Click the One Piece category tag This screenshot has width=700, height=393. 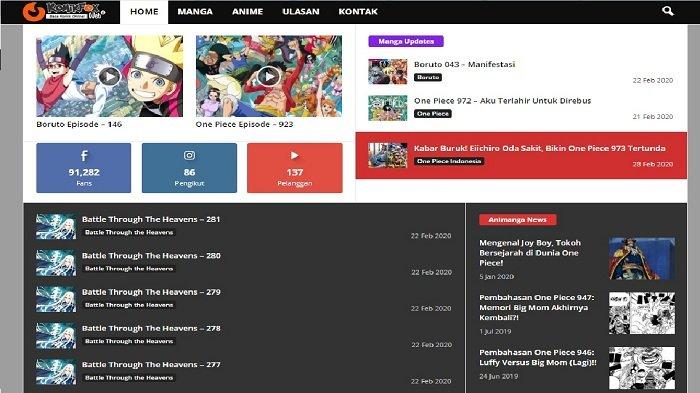pyautogui.click(x=433, y=114)
